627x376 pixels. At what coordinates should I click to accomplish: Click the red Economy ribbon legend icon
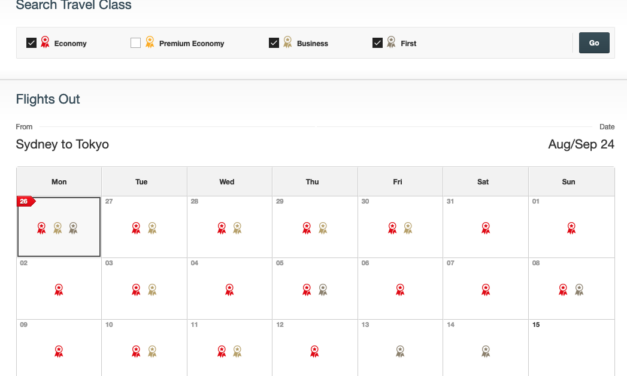[x=45, y=42]
